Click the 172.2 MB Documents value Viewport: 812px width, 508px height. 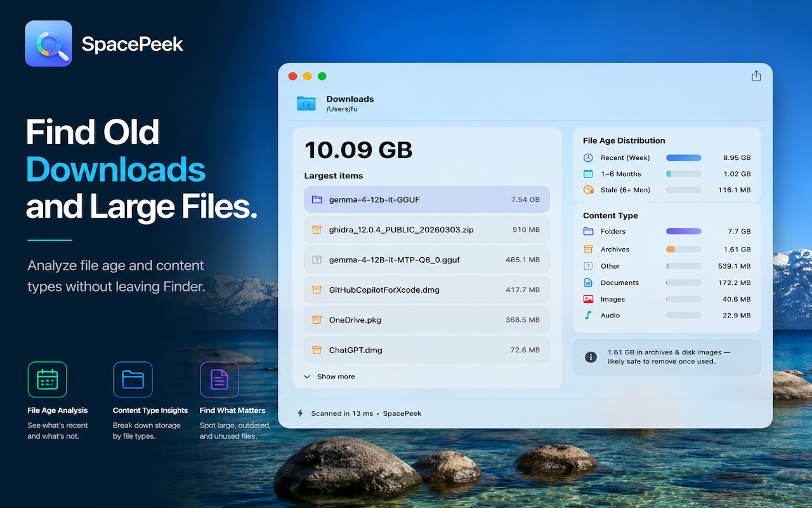[x=735, y=283]
